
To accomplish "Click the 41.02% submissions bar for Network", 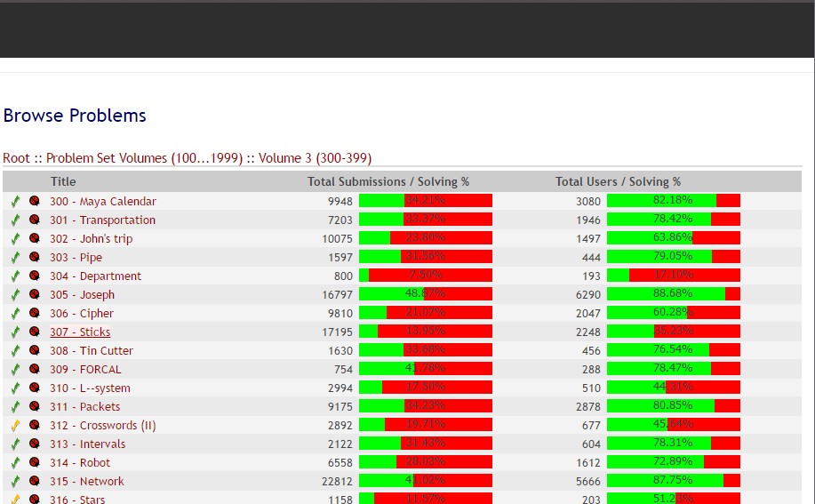I will 426,481.
